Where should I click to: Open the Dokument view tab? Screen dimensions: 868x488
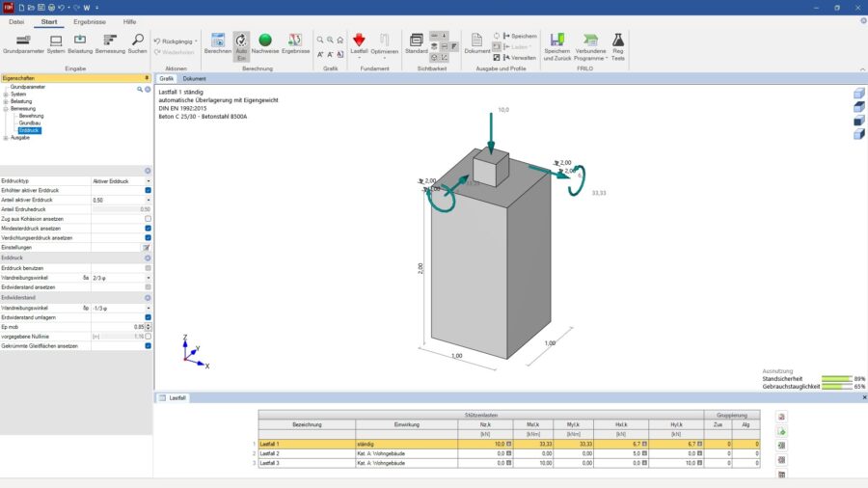(194, 78)
